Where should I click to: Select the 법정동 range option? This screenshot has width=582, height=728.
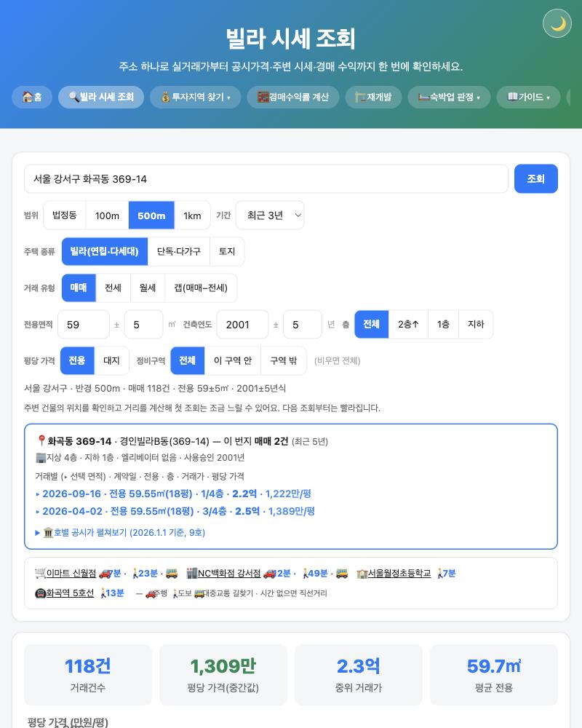[65, 215]
